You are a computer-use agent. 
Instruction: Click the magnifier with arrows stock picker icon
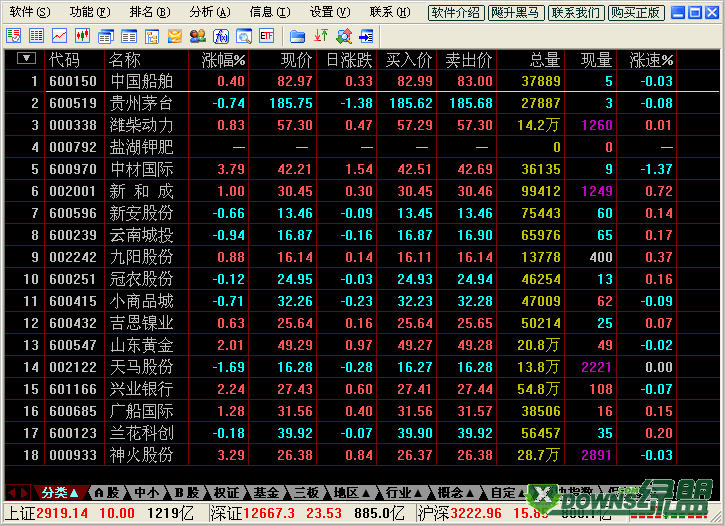(344, 36)
